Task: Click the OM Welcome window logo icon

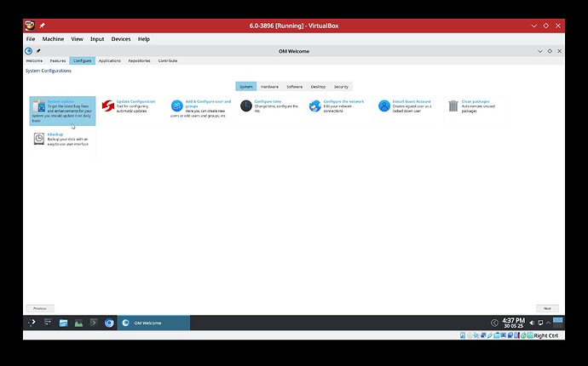Action: pyautogui.click(x=28, y=51)
